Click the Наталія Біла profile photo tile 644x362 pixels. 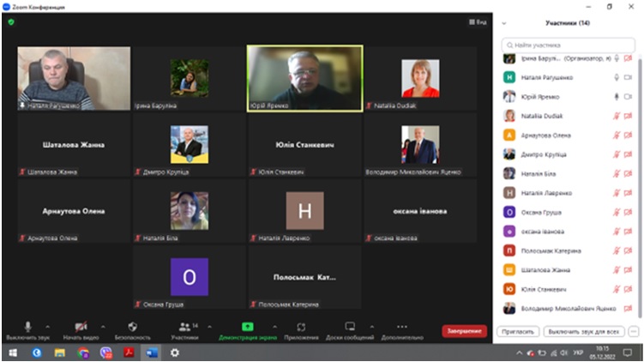click(190, 211)
